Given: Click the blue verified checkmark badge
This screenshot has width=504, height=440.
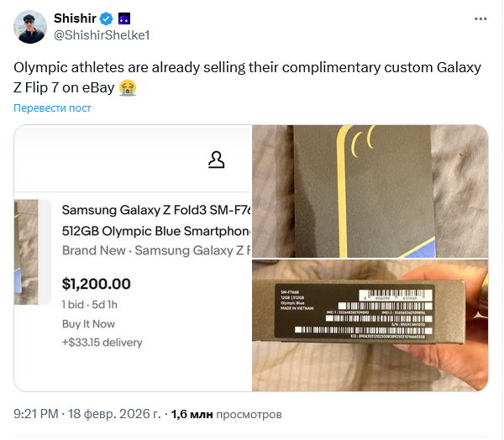Looking at the screenshot, I should coord(107,18).
